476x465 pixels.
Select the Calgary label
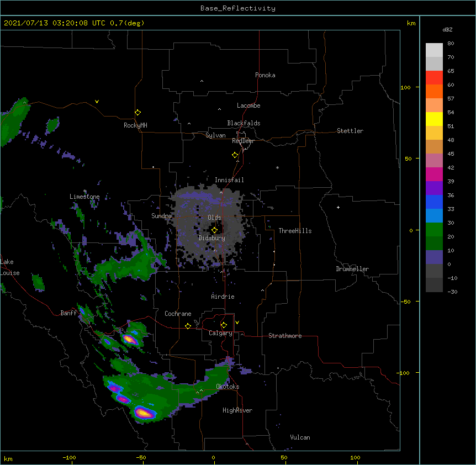pos(220,333)
